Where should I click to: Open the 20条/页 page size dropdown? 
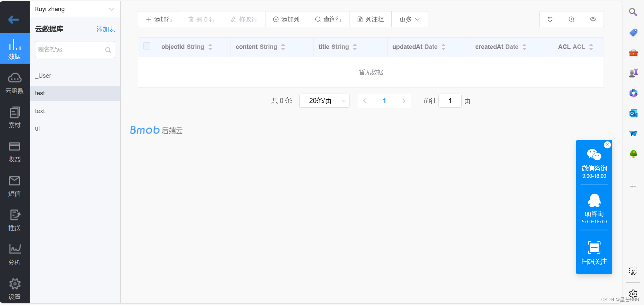324,100
